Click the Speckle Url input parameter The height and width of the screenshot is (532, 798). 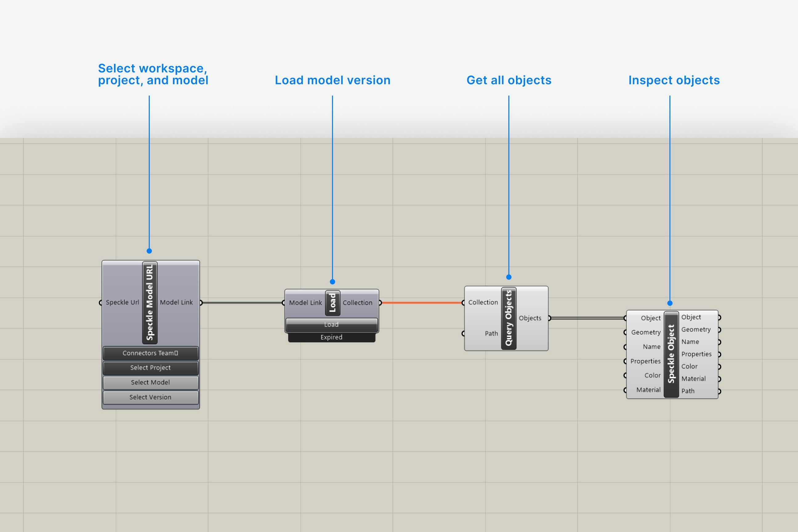[122, 302]
